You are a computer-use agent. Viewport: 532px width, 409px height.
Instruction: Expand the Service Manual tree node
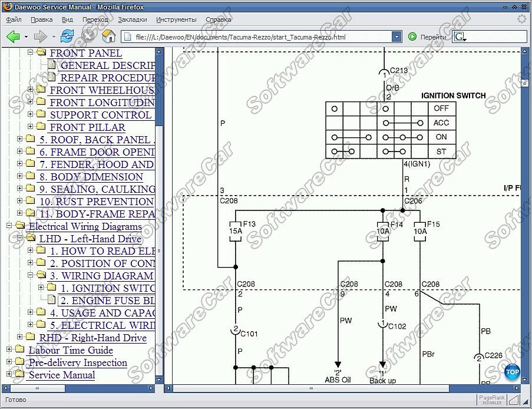pos(9,374)
